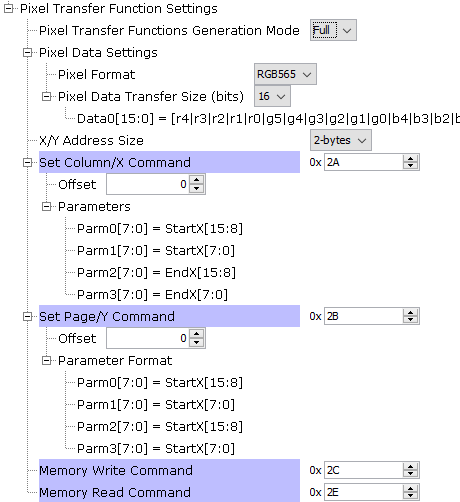Open the Pixel Data Transfer Size dropdown
Viewport: 460px width, 502px height.
[x=272, y=96]
